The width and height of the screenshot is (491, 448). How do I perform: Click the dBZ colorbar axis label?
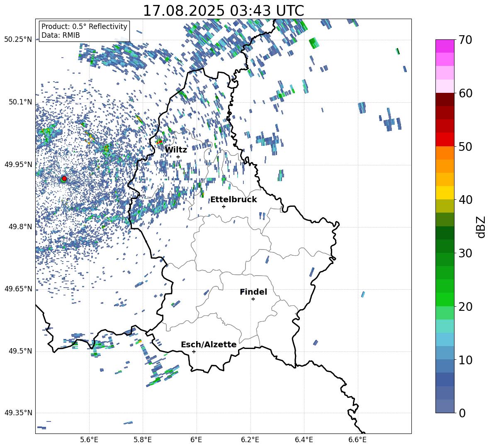(481, 227)
